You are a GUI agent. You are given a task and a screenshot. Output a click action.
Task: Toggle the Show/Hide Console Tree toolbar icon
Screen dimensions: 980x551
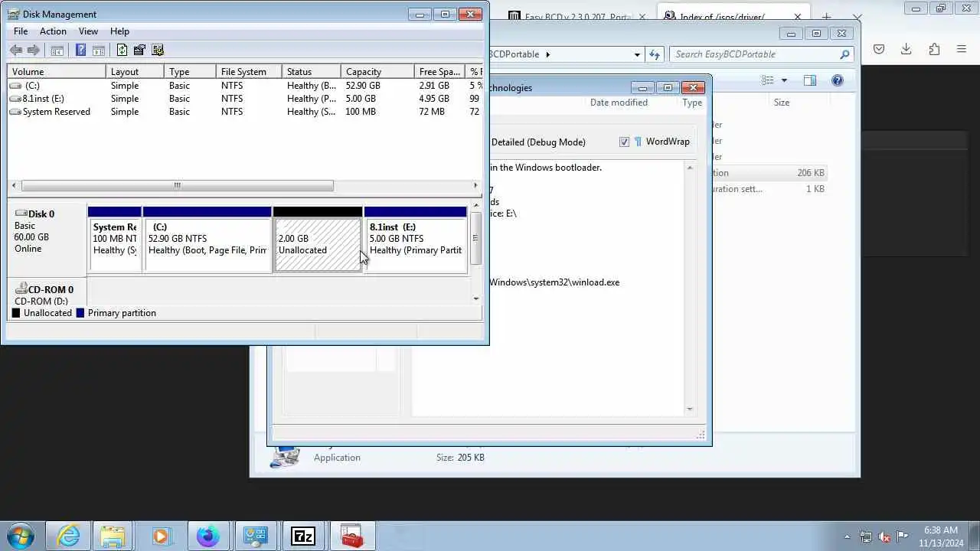[x=57, y=51]
